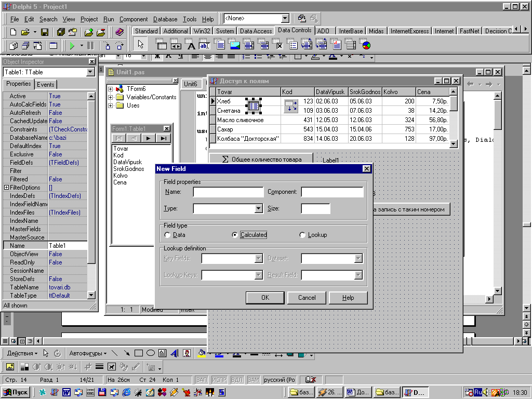Click the Name field in New Field
This screenshot has height=399, width=532.
pos(228,192)
